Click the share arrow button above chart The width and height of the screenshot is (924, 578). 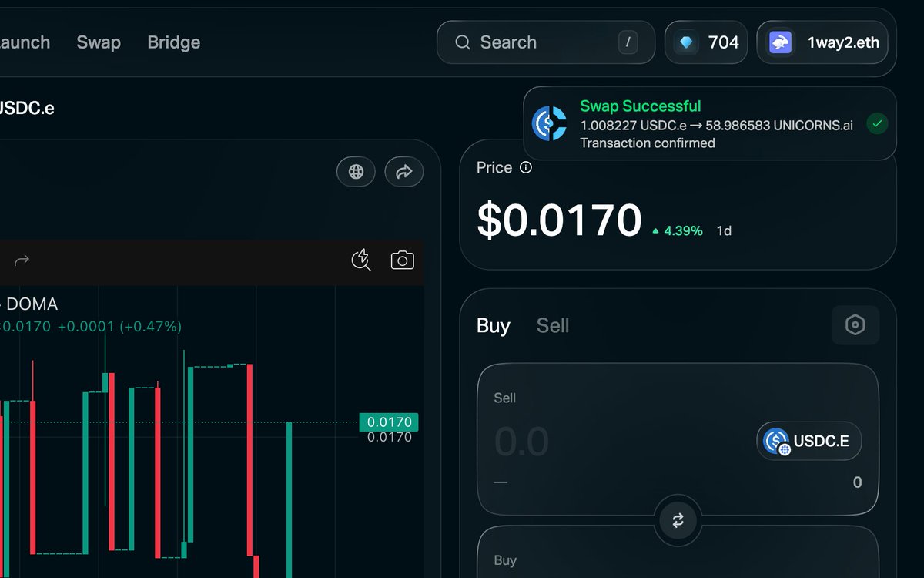click(x=404, y=172)
